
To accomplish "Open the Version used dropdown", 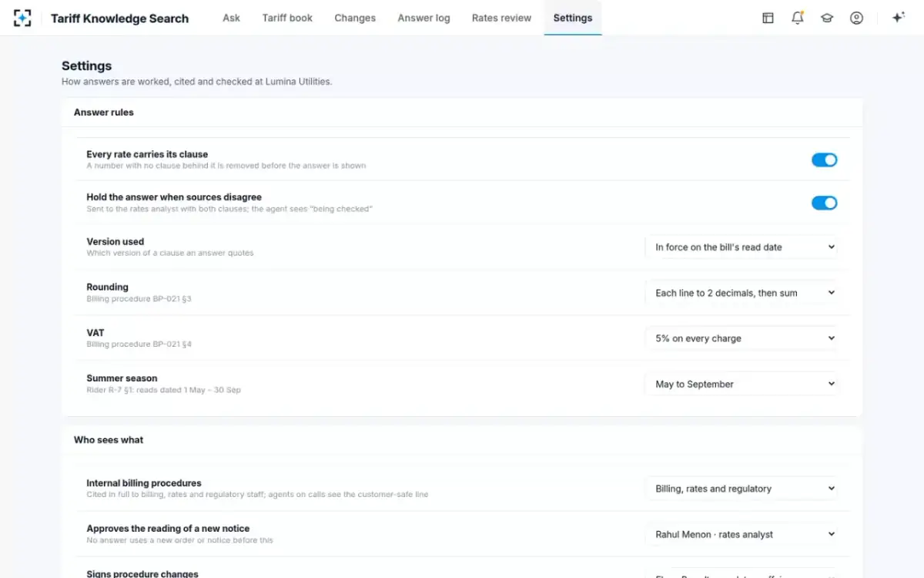I will 742,247.
